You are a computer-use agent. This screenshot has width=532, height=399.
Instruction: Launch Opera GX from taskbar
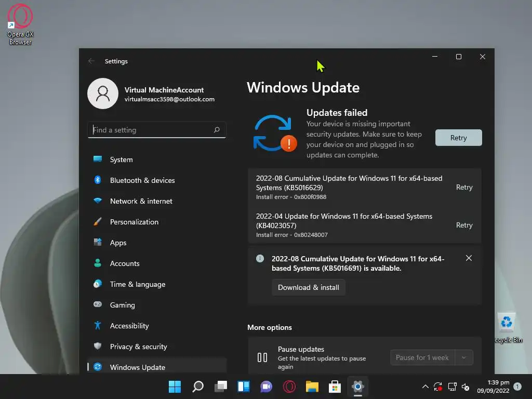(x=289, y=387)
